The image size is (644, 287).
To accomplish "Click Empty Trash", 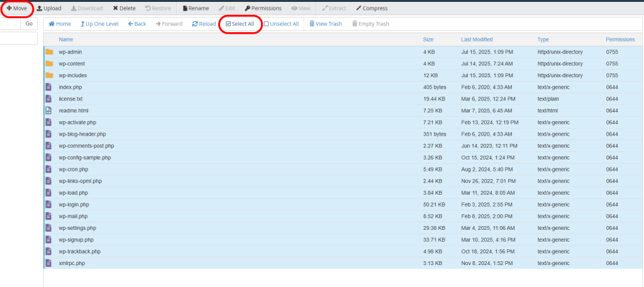I will (370, 24).
